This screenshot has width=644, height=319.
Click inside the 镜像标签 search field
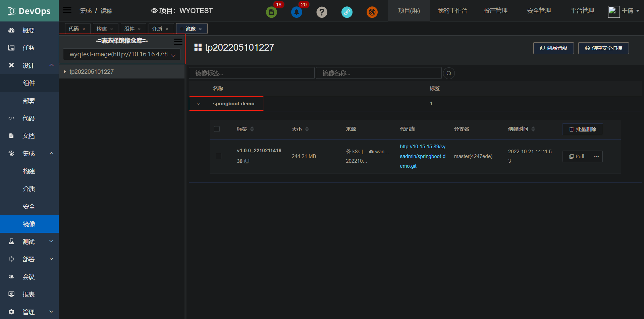coord(251,73)
